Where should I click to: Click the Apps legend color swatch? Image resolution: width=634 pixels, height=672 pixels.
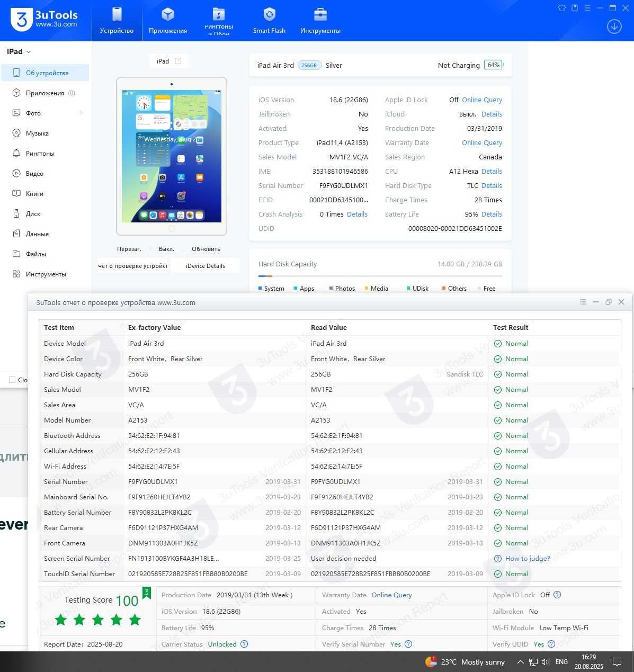tap(296, 288)
